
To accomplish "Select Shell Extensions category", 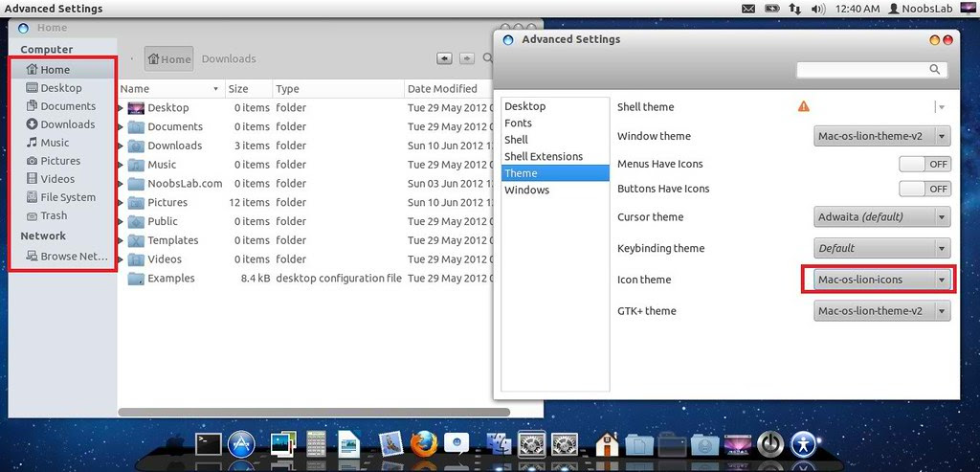I will click(x=555, y=156).
